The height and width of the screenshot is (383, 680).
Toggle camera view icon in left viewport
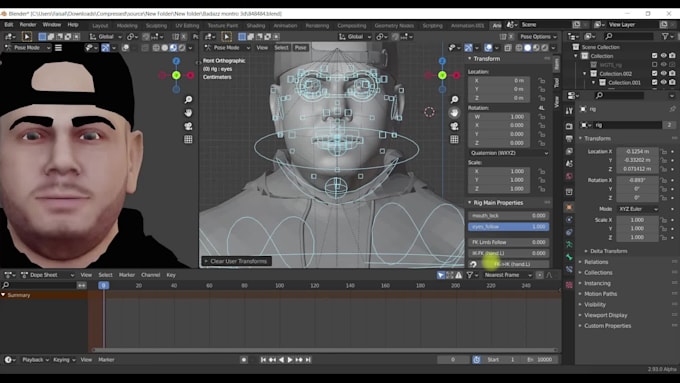188,126
